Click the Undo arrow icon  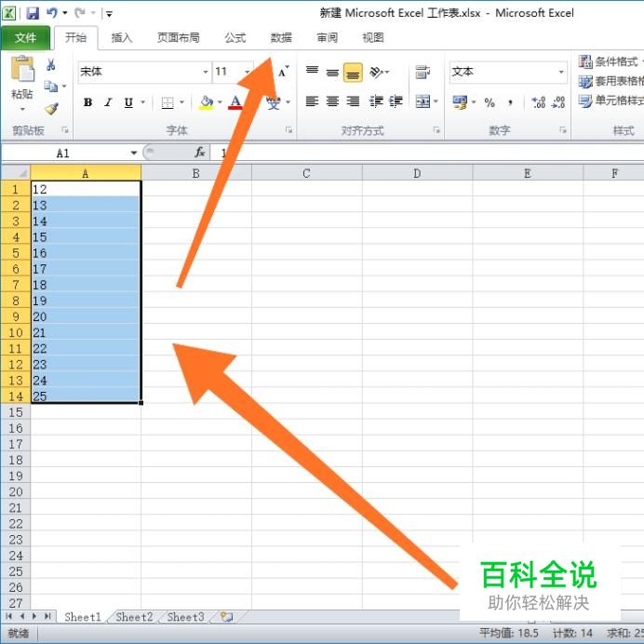[52, 13]
